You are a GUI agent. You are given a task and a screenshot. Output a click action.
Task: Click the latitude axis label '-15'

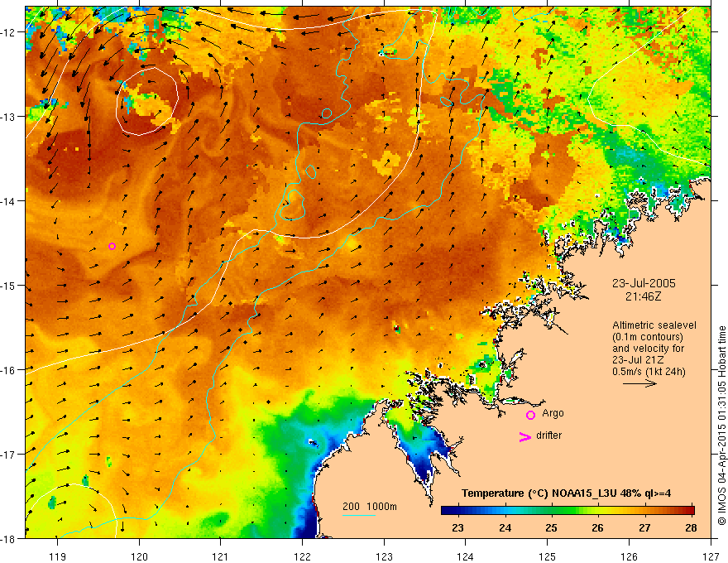click(9, 285)
